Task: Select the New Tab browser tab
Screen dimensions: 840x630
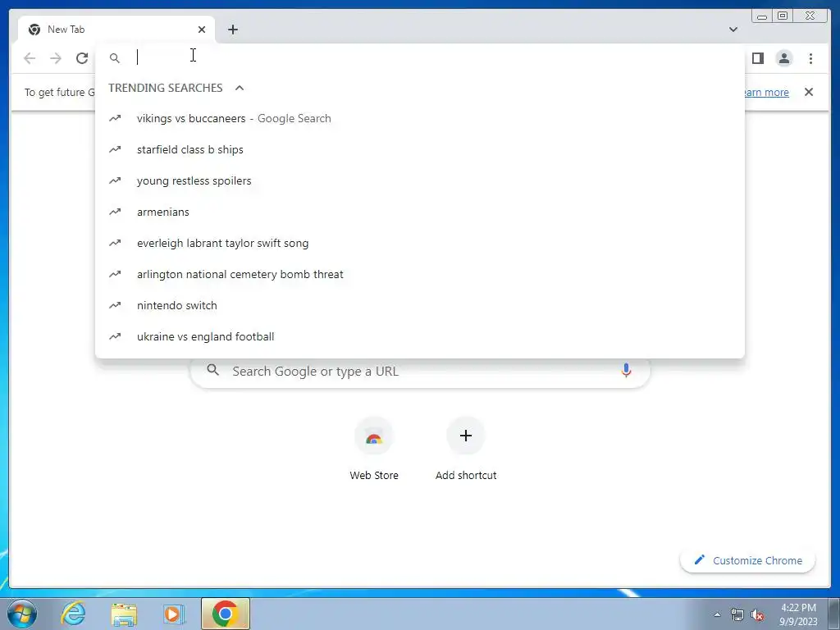Action: click(116, 30)
